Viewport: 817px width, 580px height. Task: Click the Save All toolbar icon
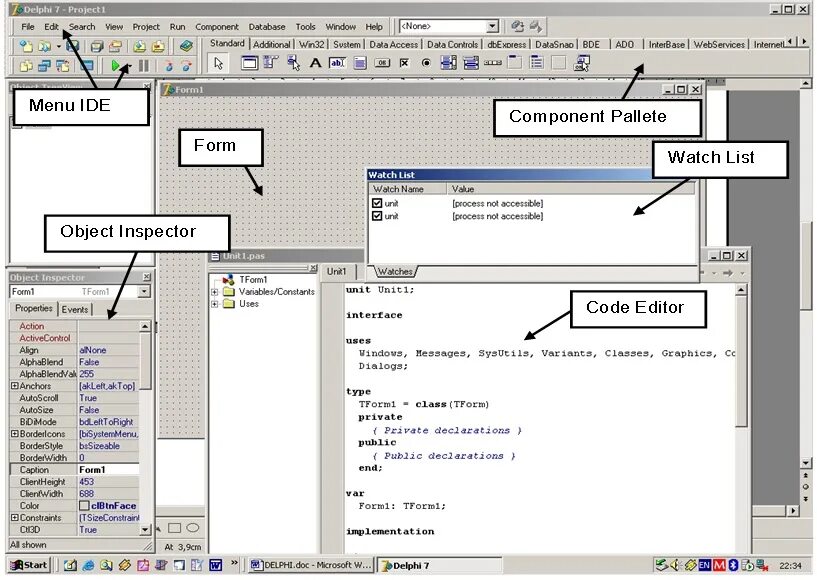click(96, 46)
